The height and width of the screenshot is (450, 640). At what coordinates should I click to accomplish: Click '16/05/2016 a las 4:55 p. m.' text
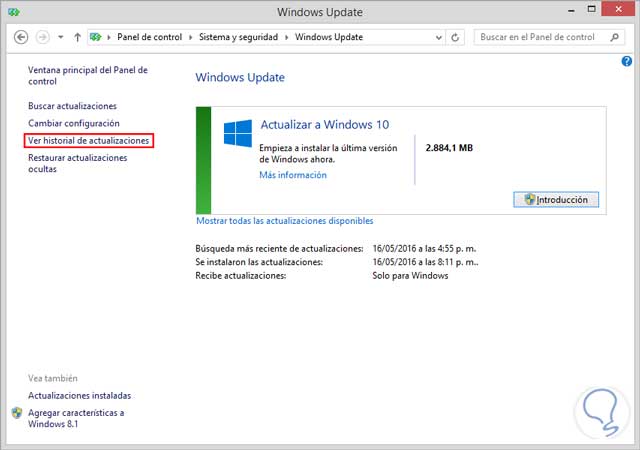[424, 248]
